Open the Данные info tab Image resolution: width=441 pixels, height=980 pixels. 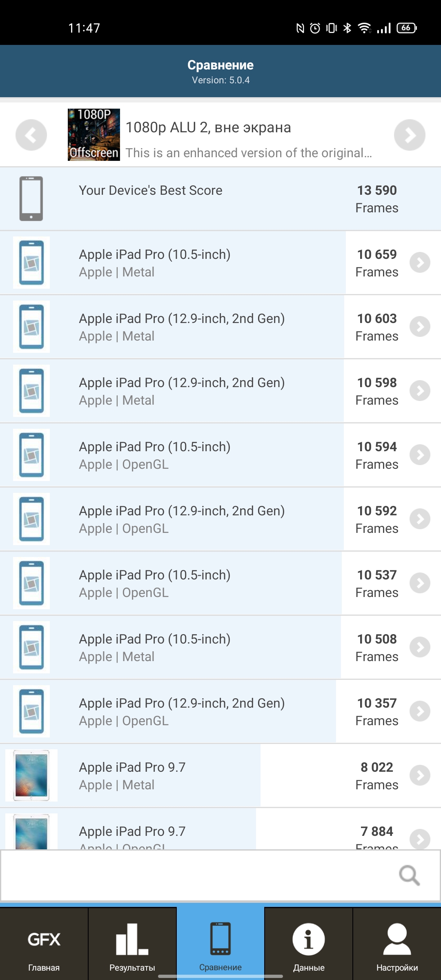click(x=309, y=943)
